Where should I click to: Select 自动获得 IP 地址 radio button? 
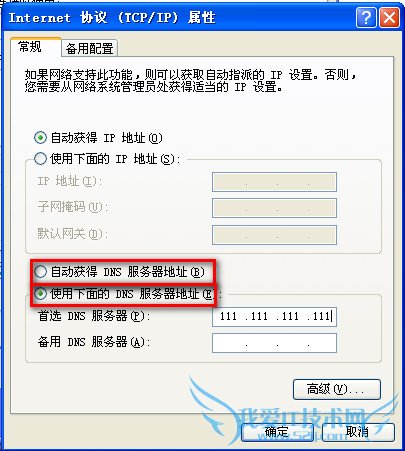click(x=40, y=138)
